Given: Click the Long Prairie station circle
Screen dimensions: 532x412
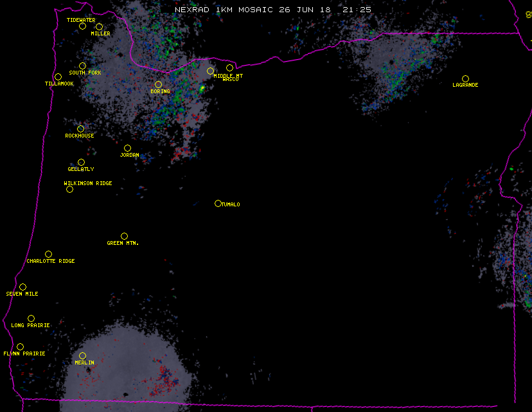Looking at the screenshot, I should [31, 319].
